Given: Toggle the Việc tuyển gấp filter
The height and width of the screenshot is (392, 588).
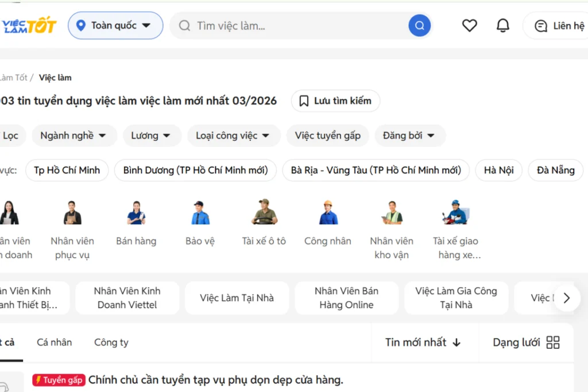Looking at the screenshot, I should click(328, 135).
